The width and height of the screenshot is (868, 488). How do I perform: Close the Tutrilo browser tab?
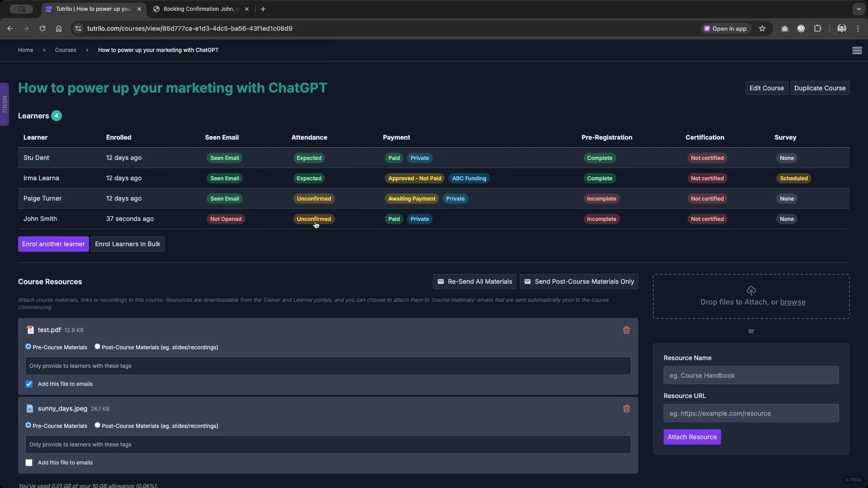pos(139,9)
